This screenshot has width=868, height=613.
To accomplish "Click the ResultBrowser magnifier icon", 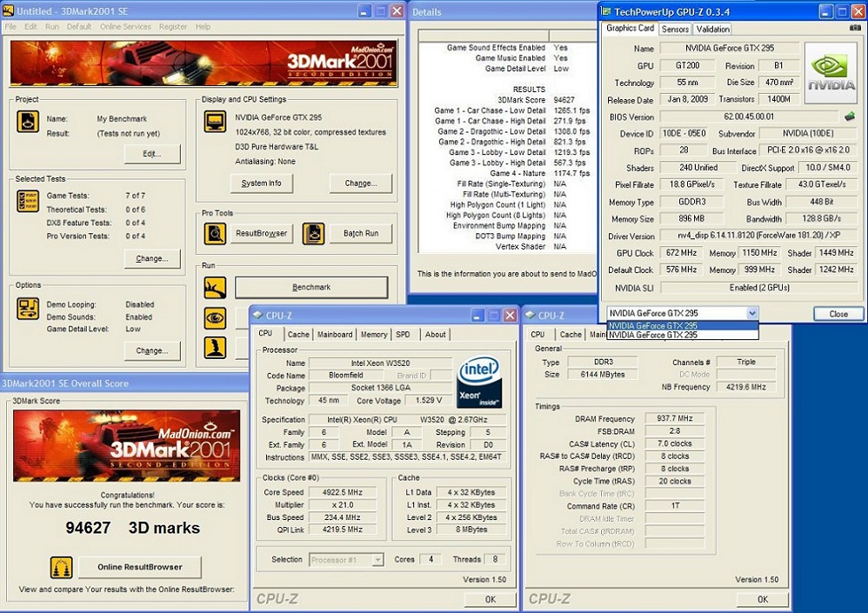I will [x=215, y=234].
